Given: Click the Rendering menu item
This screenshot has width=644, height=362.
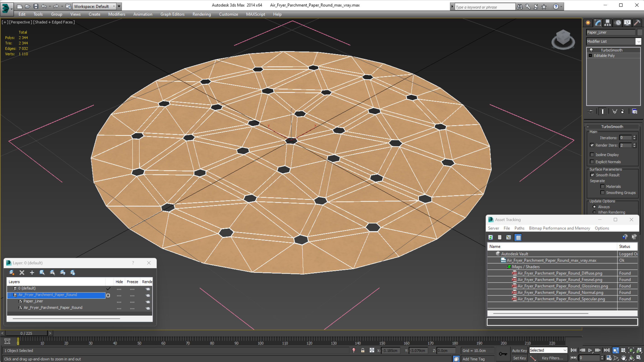Looking at the screenshot, I should (201, 14).
